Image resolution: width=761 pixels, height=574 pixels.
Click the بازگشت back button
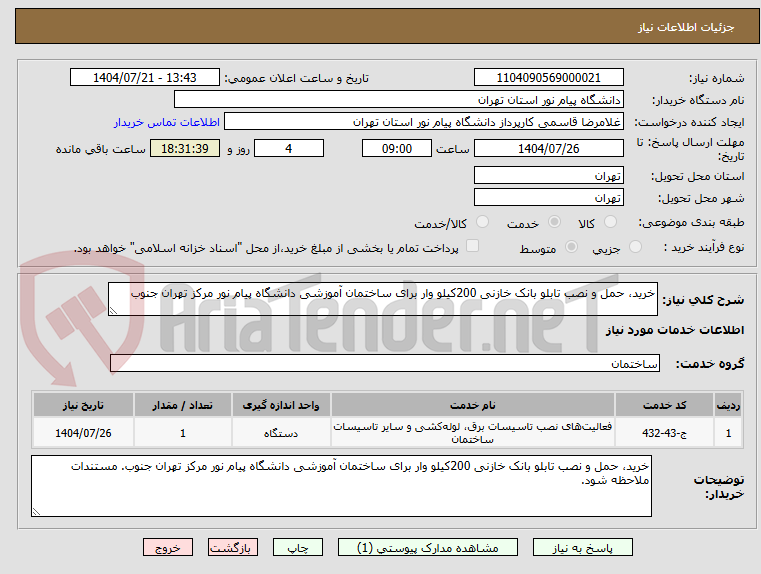tap(232, 547)
